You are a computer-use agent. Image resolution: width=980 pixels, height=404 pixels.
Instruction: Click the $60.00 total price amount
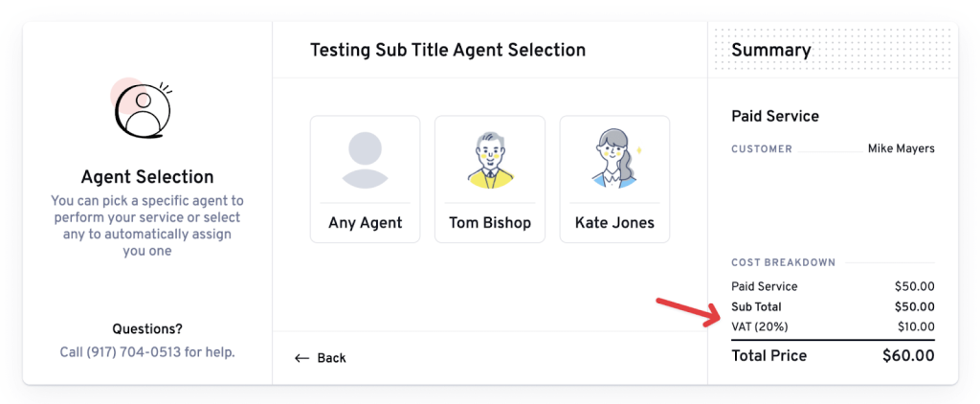pos(908,356)
